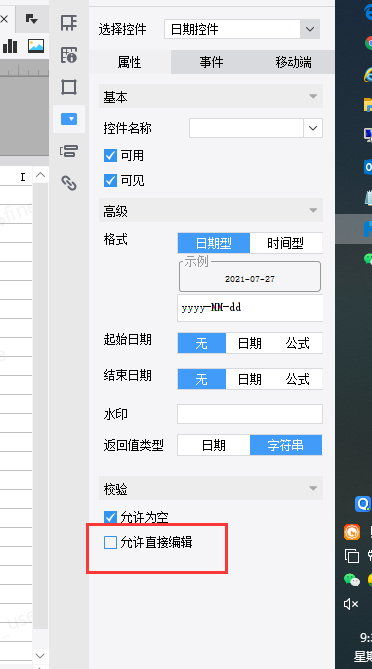Select the blue widget settings sidebar icon

tap(69, 119)
